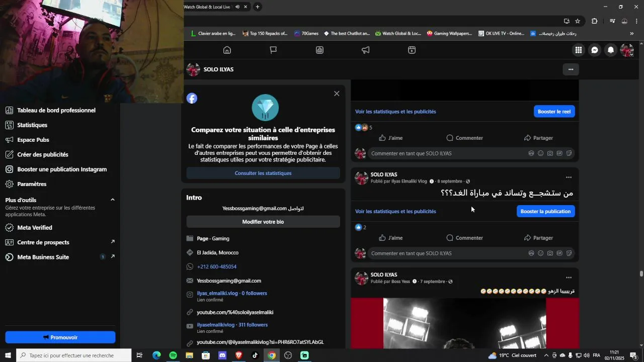Open Spotify from the taskbar

(x=173, y=355)
